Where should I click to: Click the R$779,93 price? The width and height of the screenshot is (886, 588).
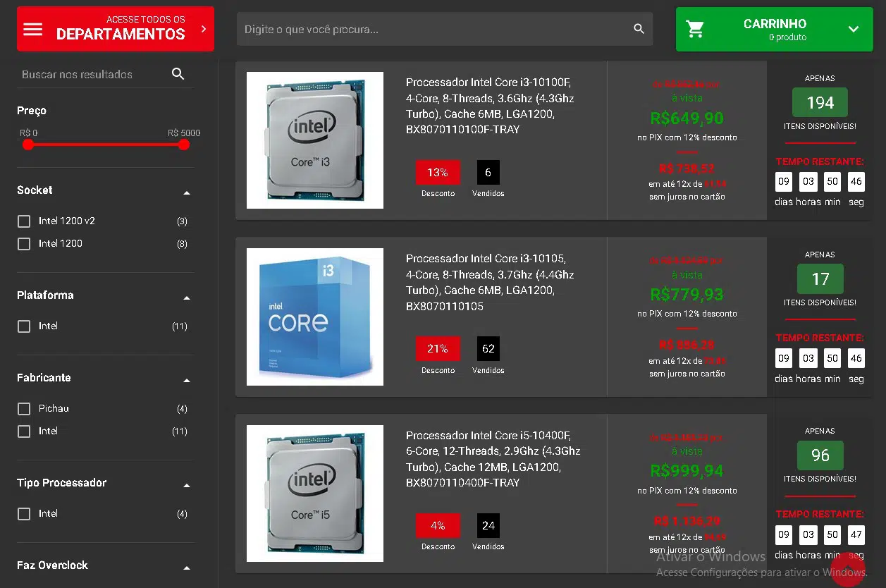pyautogui.click(x=687, y=294)
